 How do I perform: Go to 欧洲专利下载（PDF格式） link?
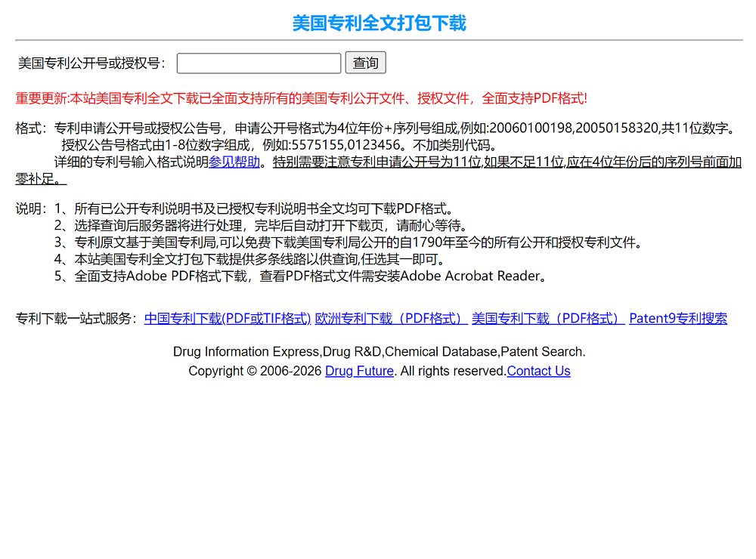click(391, 319)
